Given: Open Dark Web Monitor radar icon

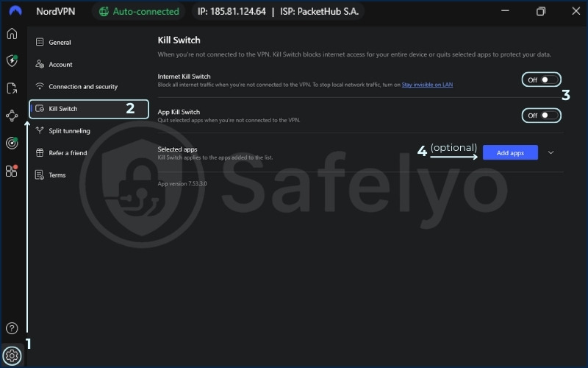Looking at the screenshot, I should (x=12, y=143).
